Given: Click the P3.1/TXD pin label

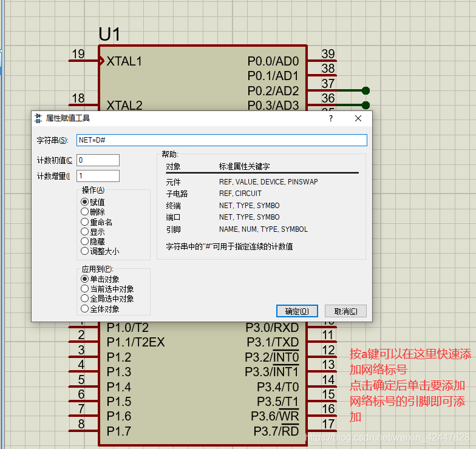Looking at the screenshot, I should click(273, 342).
